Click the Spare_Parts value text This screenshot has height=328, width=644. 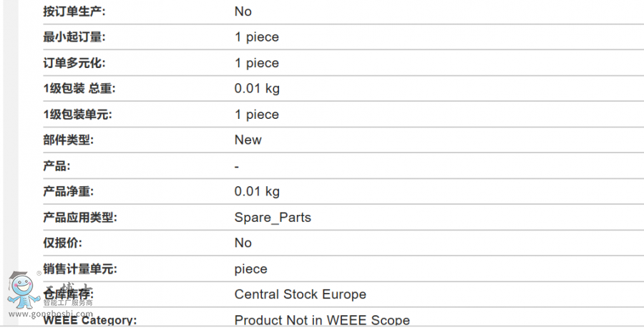[x=273, y=217]
